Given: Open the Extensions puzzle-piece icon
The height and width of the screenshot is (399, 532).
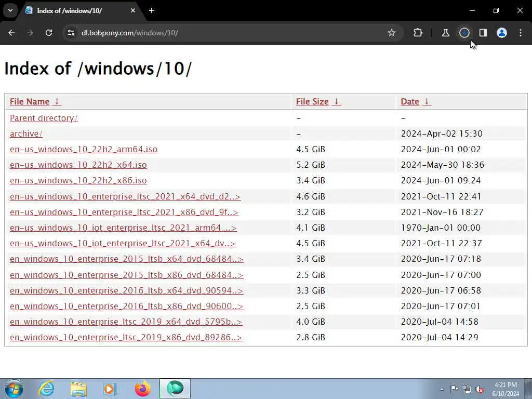Looking at the screenshot, I should point(418,33).
